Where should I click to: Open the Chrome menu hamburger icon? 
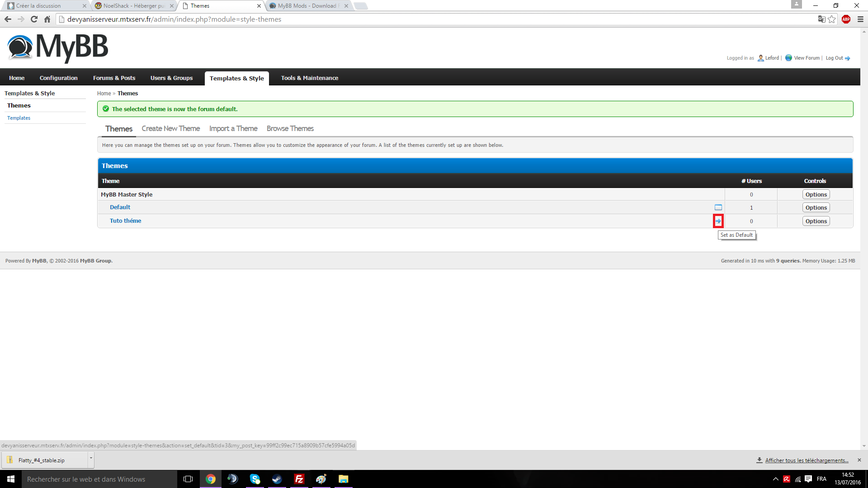860,19
